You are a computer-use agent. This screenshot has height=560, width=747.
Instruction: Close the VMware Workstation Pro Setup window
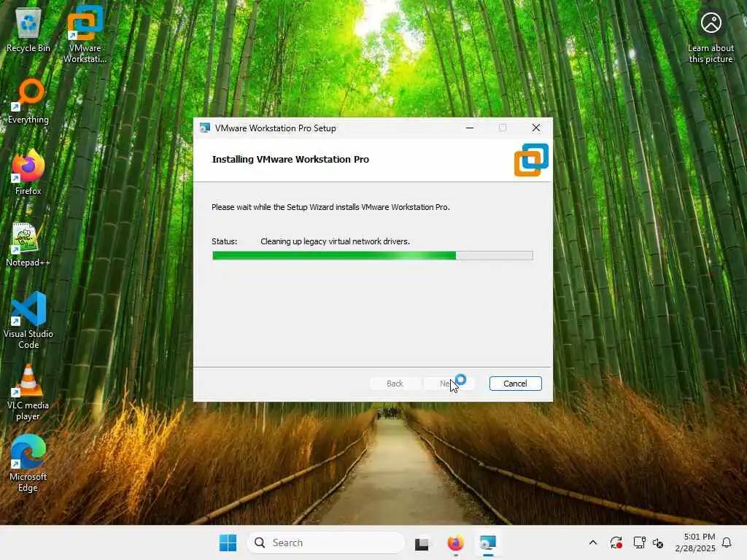536,128
